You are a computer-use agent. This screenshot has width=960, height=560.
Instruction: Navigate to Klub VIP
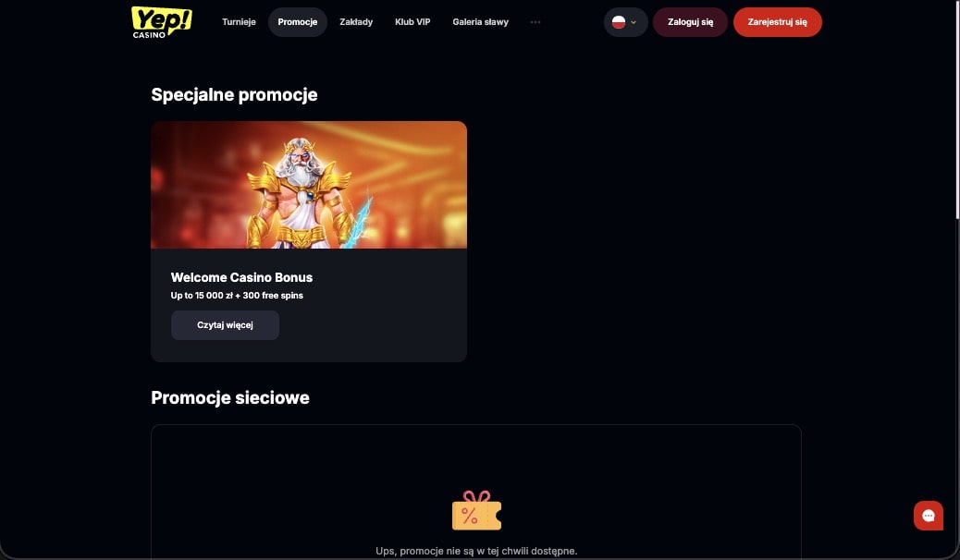(x=412, y=22)
